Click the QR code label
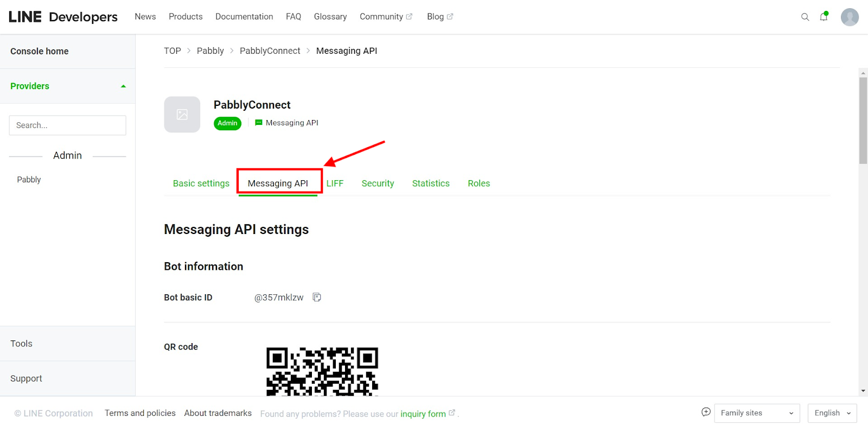868x430 pixels. coord(181,347)
